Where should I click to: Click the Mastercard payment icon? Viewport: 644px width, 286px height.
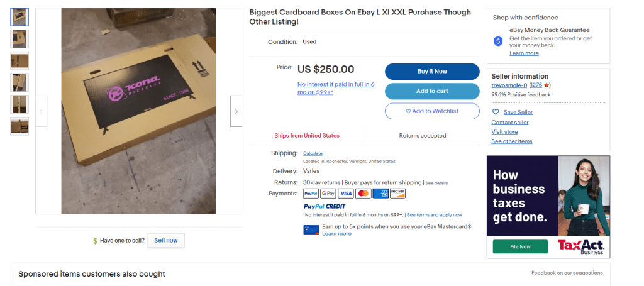[x=363, y=193]
